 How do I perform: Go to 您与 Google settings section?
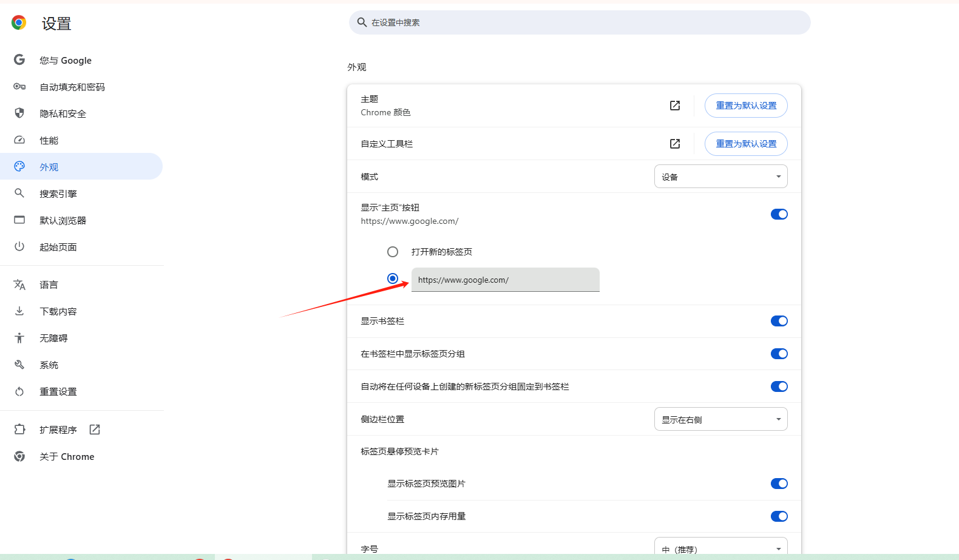(x=81, y=60)
